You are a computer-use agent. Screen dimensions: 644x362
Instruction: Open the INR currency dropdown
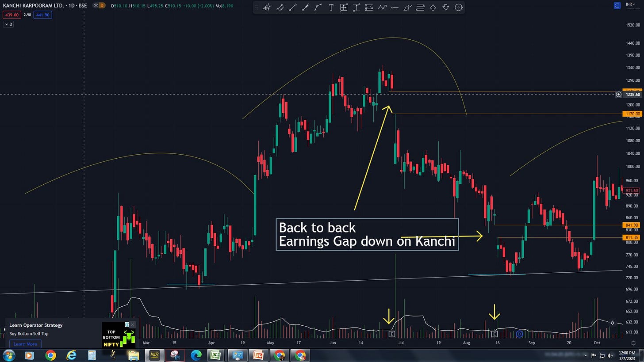pyautogui.click(x=631, y=4)
